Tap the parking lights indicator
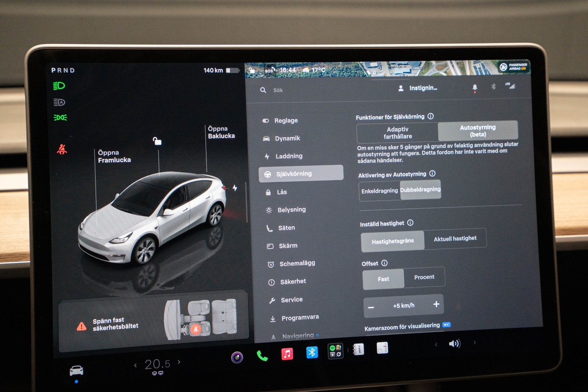 [60, 117]
